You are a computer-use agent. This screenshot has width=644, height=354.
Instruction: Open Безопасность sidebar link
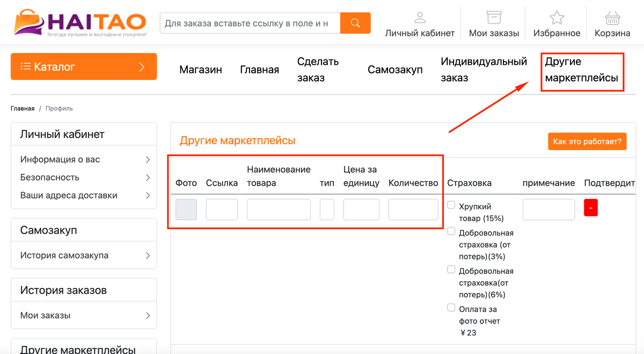50,178
